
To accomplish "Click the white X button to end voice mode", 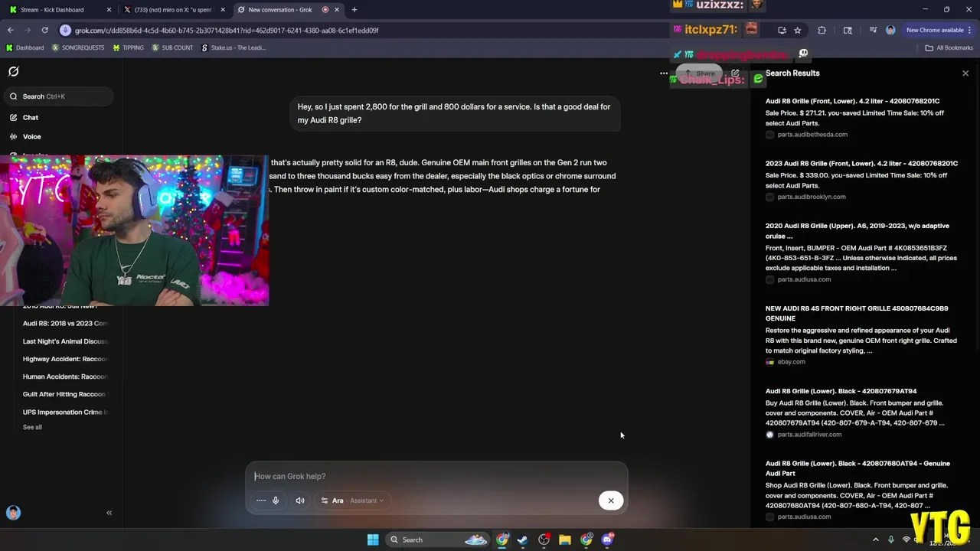I will tap(611, 500).
